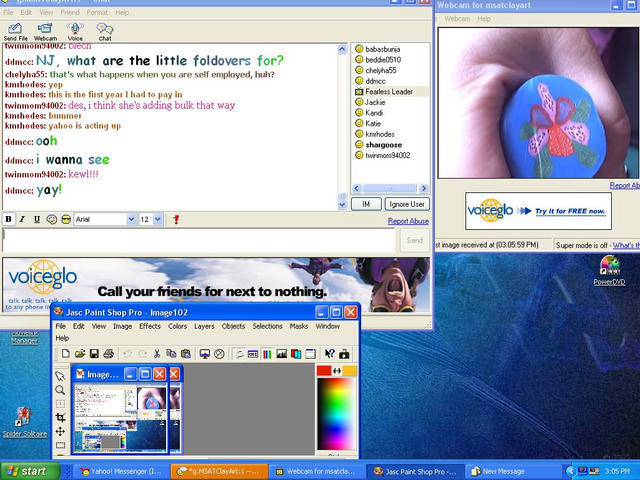Toggle the Tool Options window icon
This screenshot has width=640, height=480.
pos(253,353)
